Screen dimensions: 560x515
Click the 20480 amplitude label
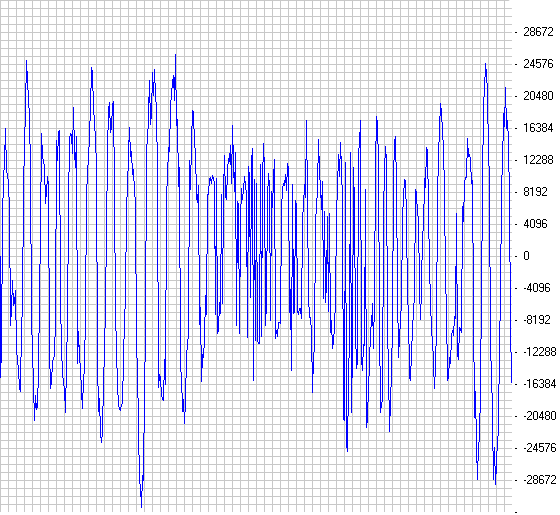538,96
